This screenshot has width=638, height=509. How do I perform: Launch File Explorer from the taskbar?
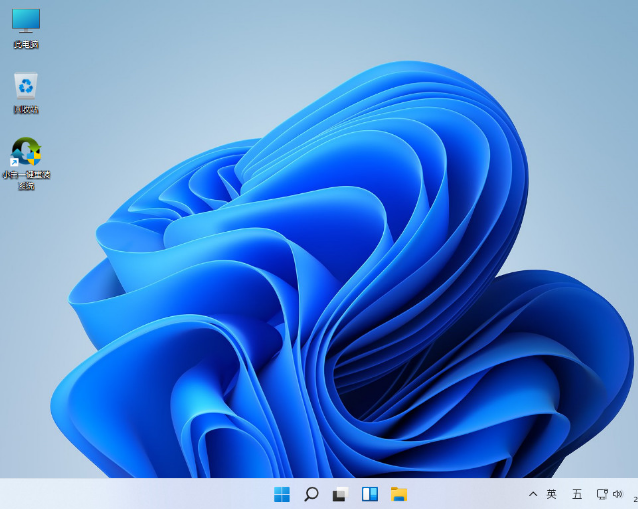pyautogui.click(x=399, y=494)
